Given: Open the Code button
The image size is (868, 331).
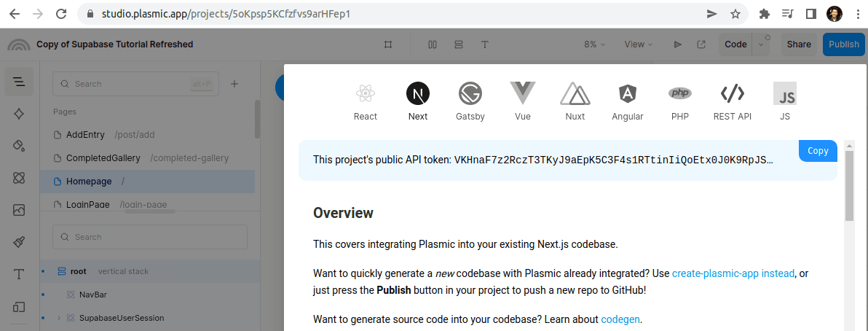Looking at the screenshot, I should pos(735,44).
